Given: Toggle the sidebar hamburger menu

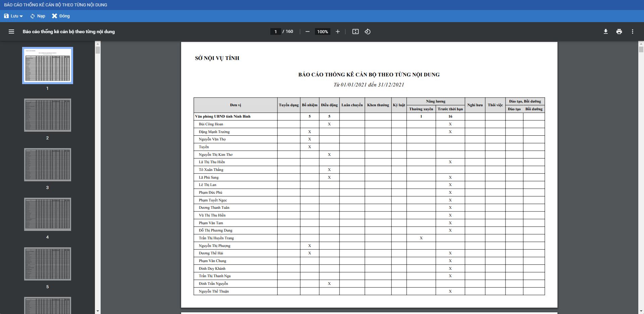Looking at the screenshot, I should click(11, 32).
